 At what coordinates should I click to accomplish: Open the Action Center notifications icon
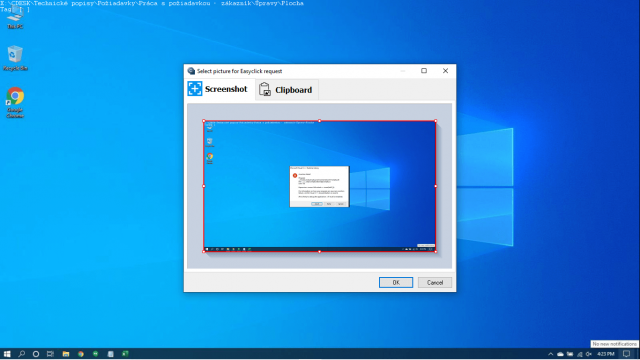tap(627, 354)
